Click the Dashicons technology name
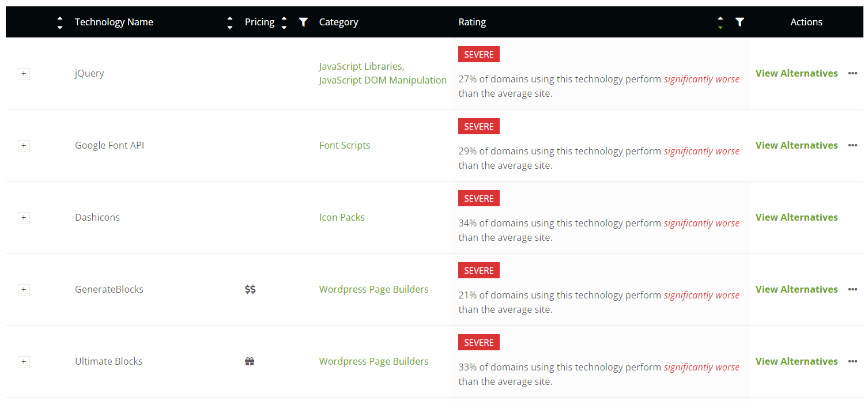The width and height of the screenshot is (868, 401). coord(97,217)
